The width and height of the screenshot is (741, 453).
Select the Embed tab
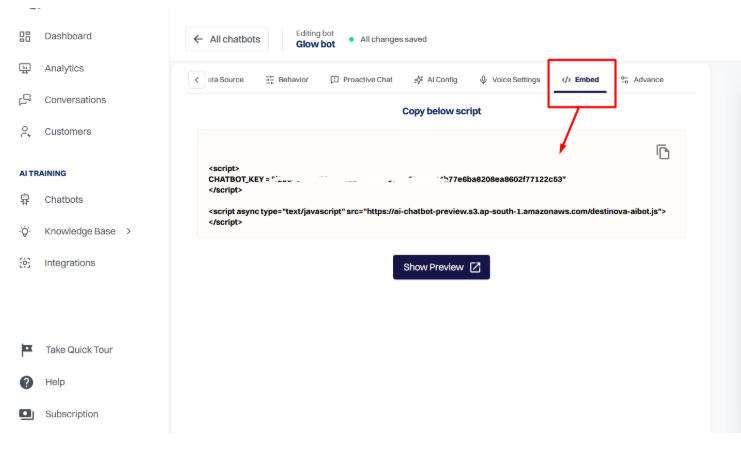(580, 80)
